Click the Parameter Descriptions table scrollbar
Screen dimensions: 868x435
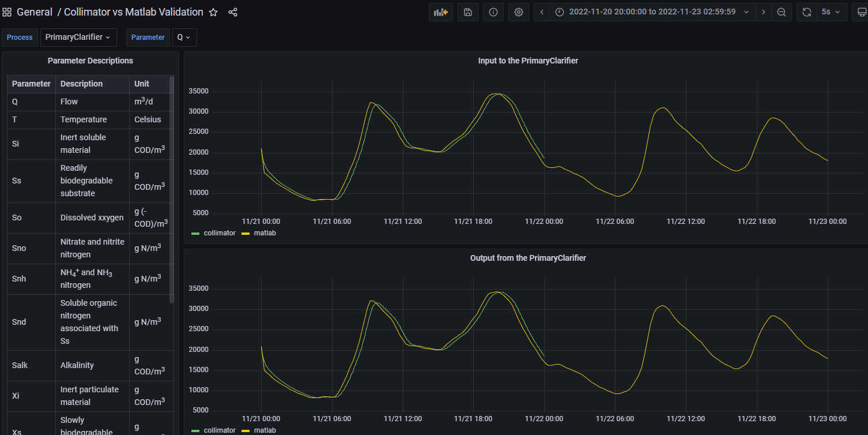(x=171, y=189)
